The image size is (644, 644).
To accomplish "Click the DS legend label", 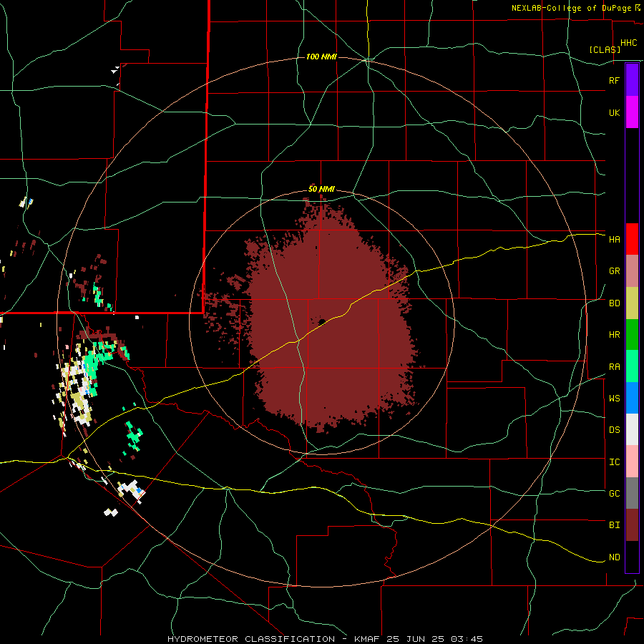I will click(614, 430).
